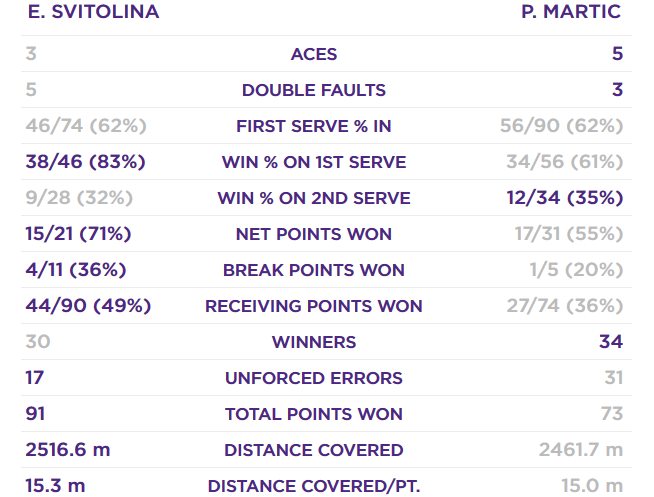The width and height of the screenshot is (654, 497).
Task: Click the DOUBLE FAULTS row label
Action: point(314,90)
